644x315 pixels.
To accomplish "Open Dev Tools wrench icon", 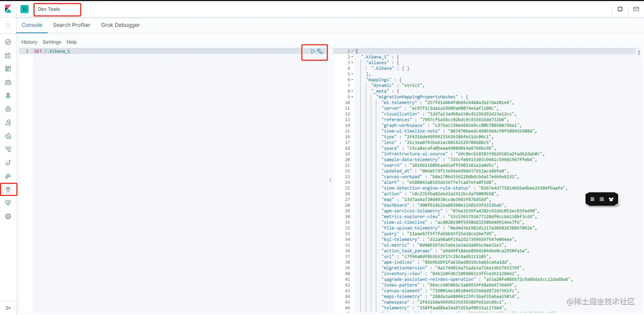I will point(8,189).
